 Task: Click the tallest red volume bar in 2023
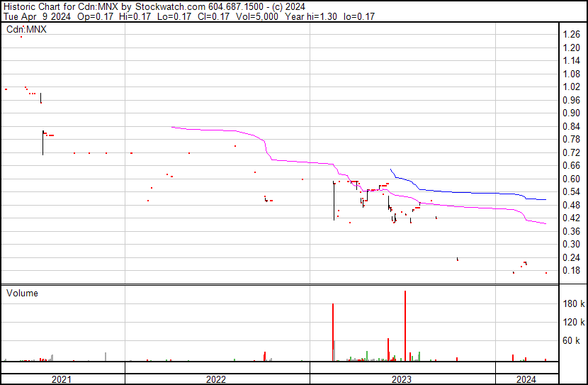pyautogui.click(x=405, y=325)
